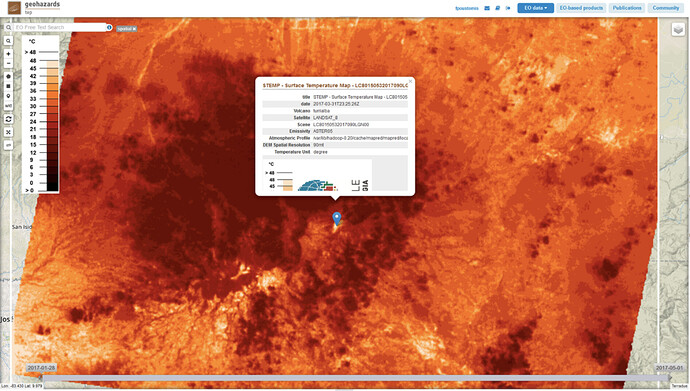Screen dimensions: 690x391
Task: Click the time slider start date 2017-01-28
Action: point(41,368)
